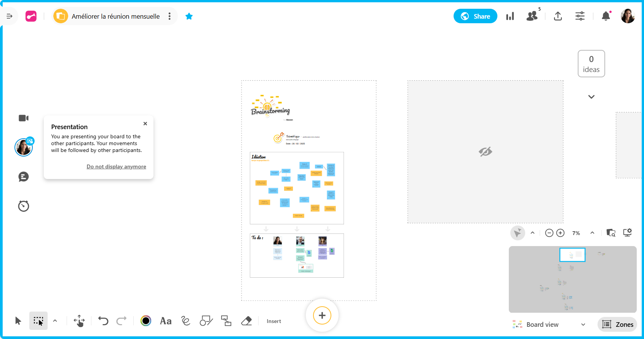Expand the zoom level options chevron
The width and height of the screenshot is (644, 339).
[x=592, y=233]
